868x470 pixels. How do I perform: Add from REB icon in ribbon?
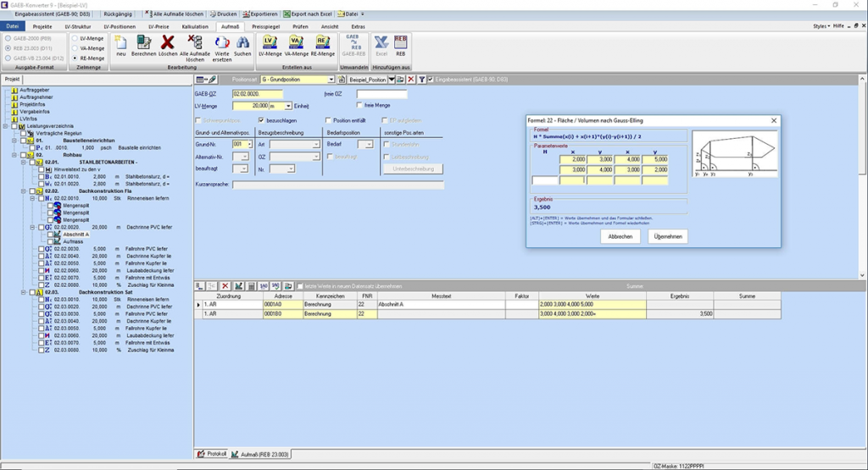[x=400, y=42]
